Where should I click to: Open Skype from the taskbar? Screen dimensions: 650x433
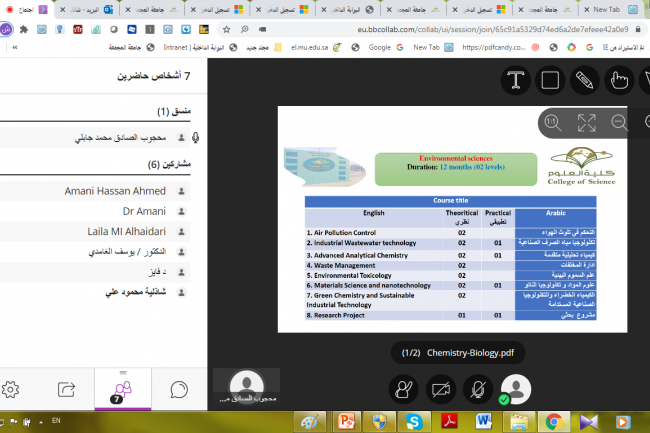point(414,422)
